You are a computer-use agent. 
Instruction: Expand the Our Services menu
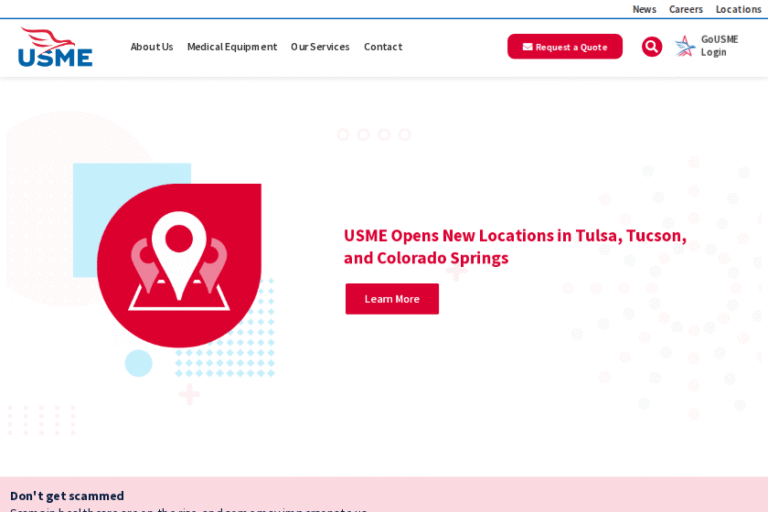click(320, 47)
